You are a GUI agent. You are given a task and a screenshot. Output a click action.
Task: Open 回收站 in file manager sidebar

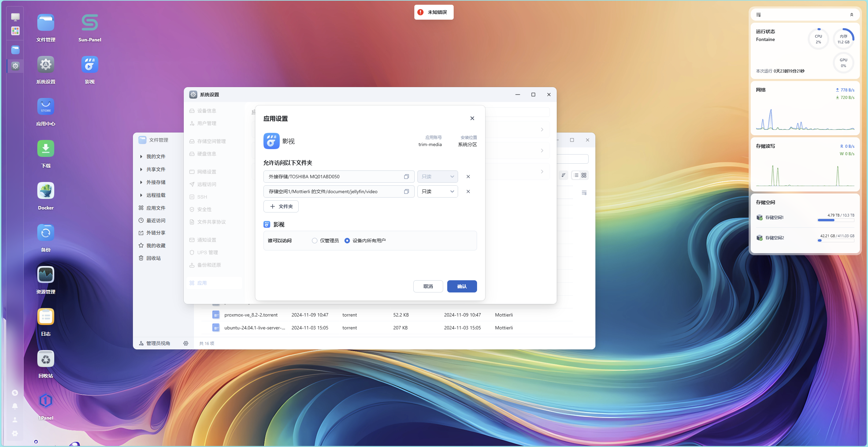coord(153,258)
